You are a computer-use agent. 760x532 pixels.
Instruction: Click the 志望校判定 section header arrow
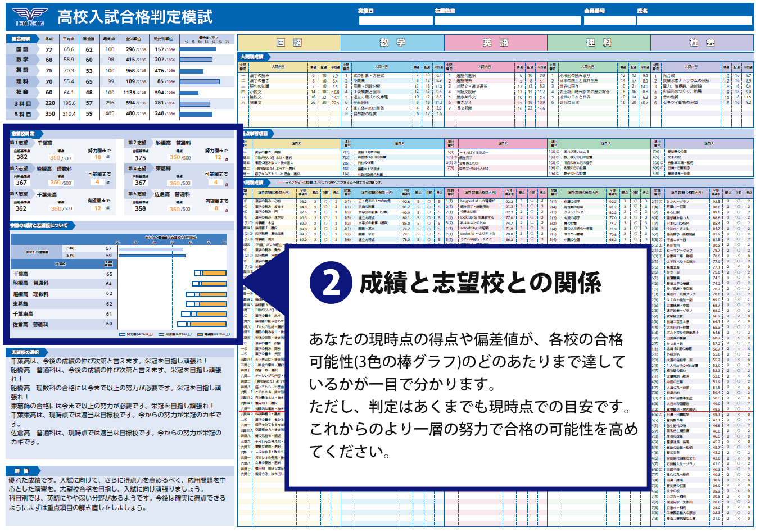24,134
